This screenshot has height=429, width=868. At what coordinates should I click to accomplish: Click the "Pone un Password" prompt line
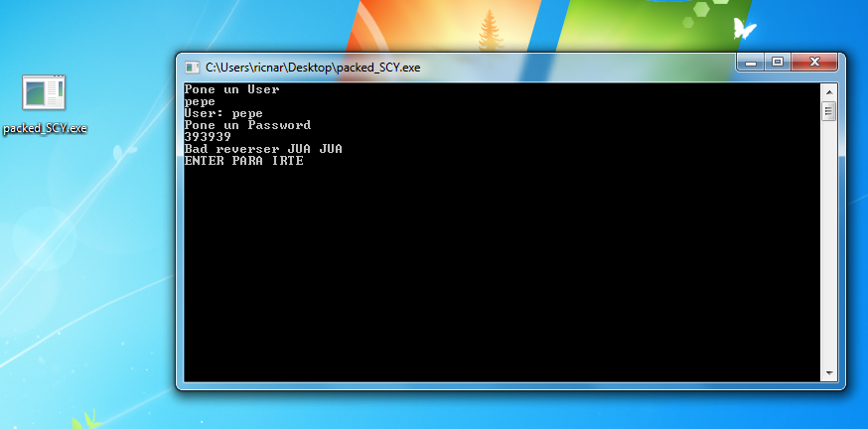click(x=247, y=125)
